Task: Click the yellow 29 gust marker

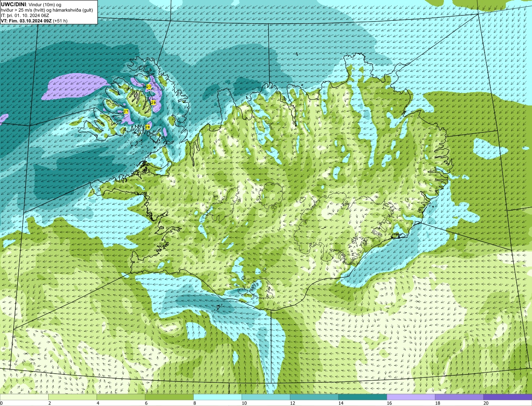Action: point(153,102)
